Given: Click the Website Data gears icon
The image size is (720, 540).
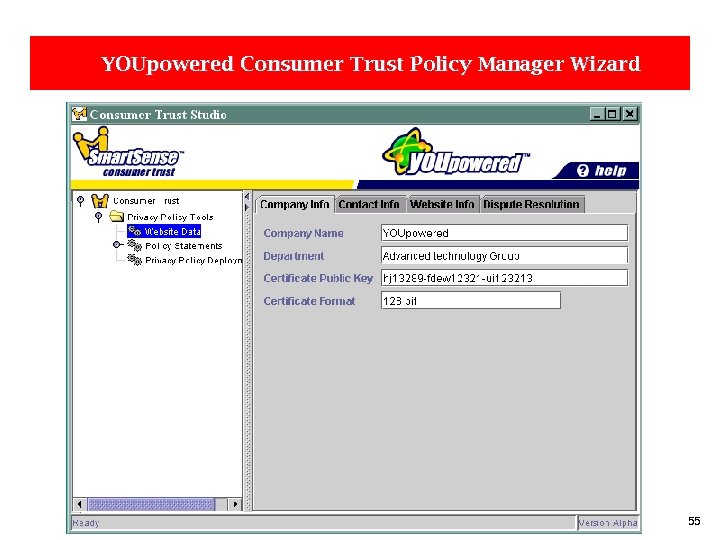Looking at the screenshot, I should click(135, 231).
